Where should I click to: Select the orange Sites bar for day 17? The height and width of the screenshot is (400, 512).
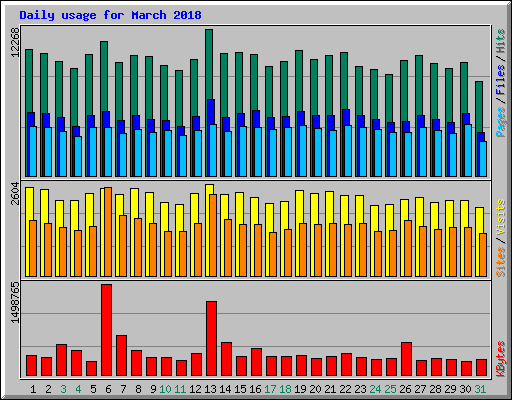pyautogui.click(x=273, y=254)
